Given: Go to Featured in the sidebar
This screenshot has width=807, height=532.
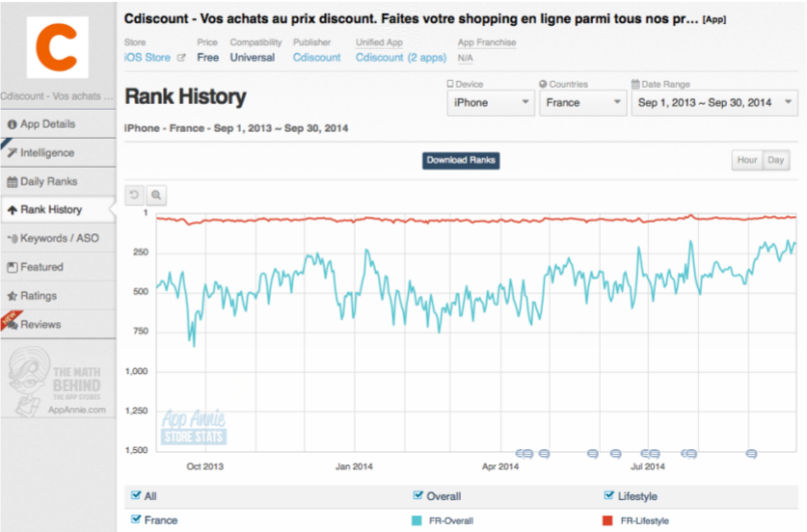Looking at the screenshot, I should coord(40,267).
